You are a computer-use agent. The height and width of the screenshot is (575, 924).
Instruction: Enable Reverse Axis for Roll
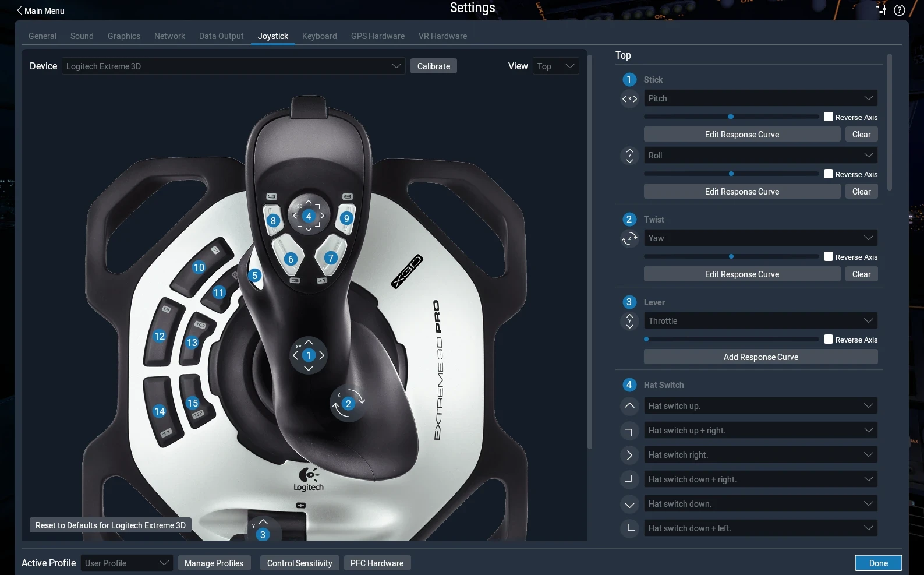829,174
